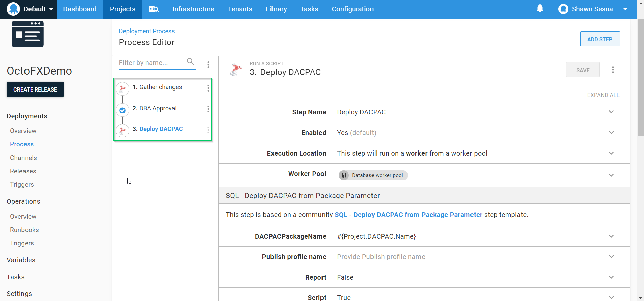644x301 pixels.
Task: Click the OctoFXDemo project logo
Action: pyautogui.click(x=28, y=34)
